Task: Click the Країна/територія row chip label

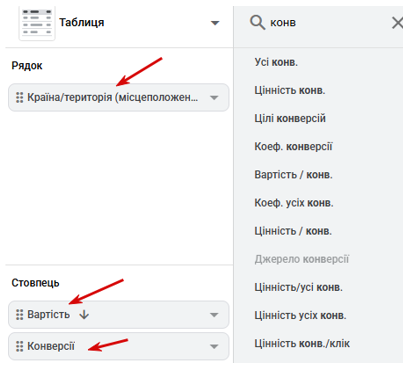Action: [112, 97]
